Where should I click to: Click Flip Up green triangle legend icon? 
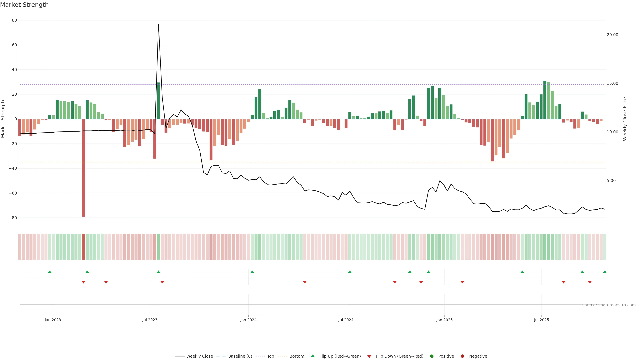pyautogui.click(x=312, y=356)
